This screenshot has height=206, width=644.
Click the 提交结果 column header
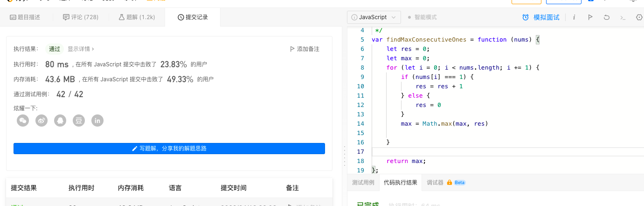point(24,188)
